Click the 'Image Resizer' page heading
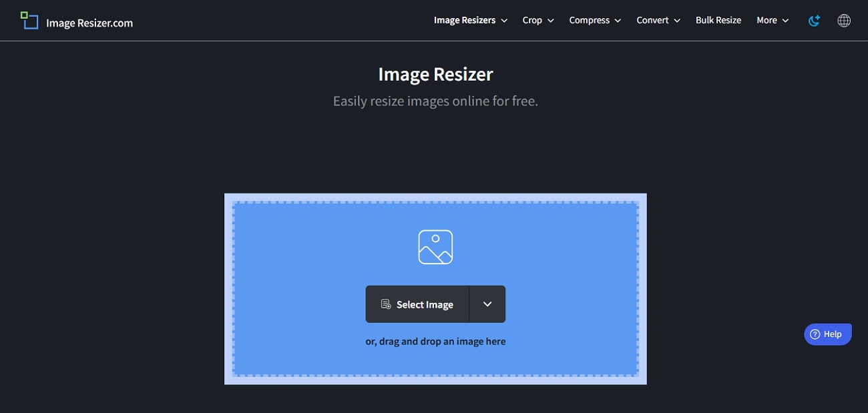 (435, 74)
